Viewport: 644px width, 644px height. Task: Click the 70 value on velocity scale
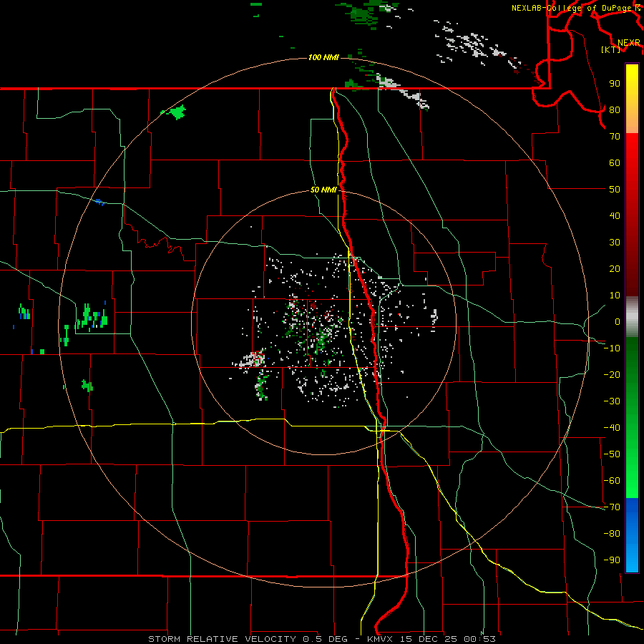coord(615,137)
